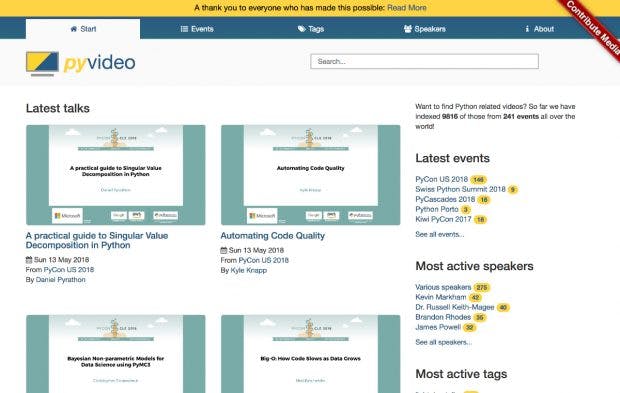Open Kevin Markham speaker link
Image resolution: width=620 pixels, height=393 pixels.
coord(440,297)
